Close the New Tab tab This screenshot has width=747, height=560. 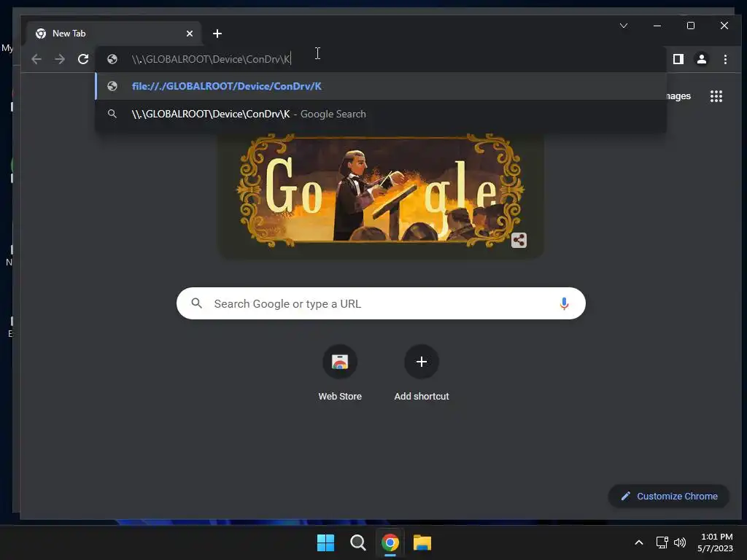(x=190, y=34)
